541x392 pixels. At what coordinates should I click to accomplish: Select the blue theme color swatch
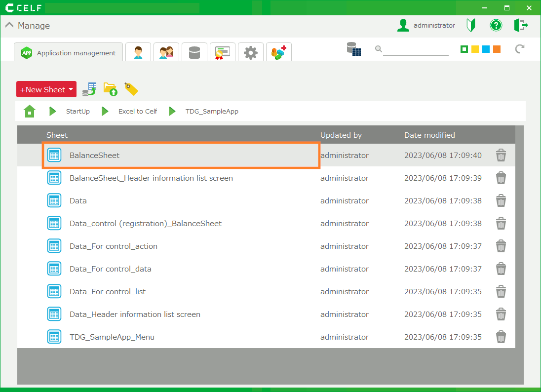486,49
